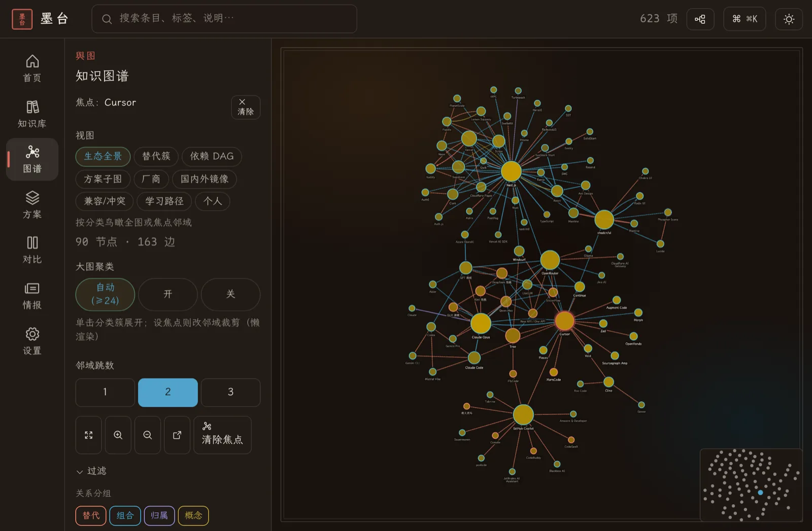This screenshot has height=531, width=812.
Task: Focus the search entries input field
Action: (x=224, y=19)
